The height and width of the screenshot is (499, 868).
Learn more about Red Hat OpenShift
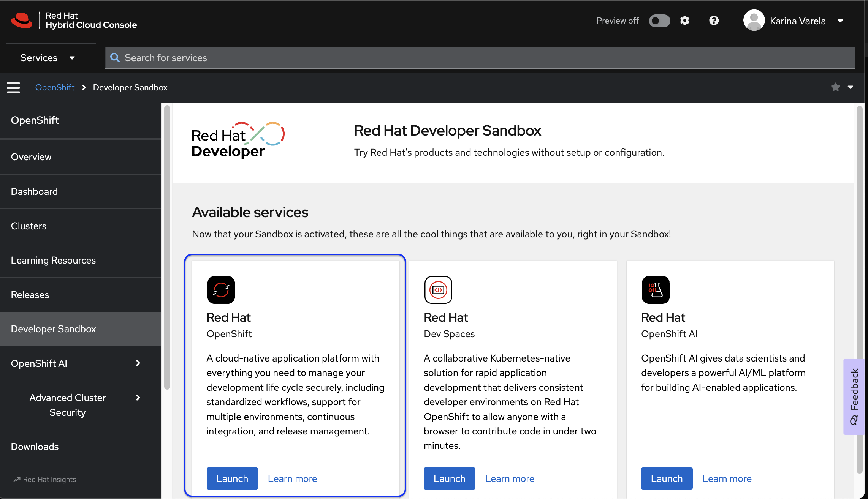[x=292, y=478]
